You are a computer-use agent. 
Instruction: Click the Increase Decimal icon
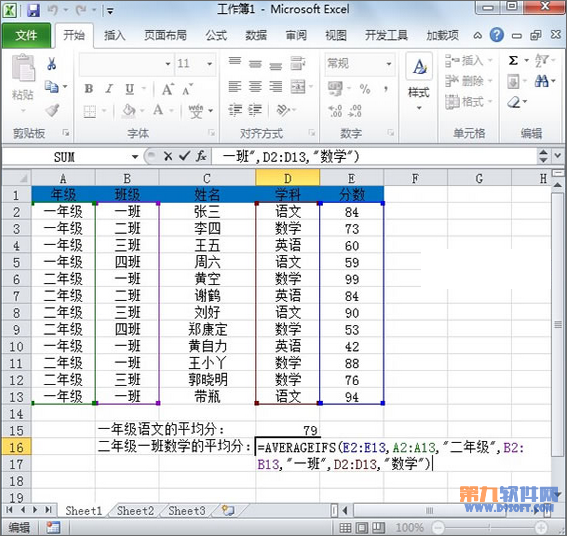(335, 111)
